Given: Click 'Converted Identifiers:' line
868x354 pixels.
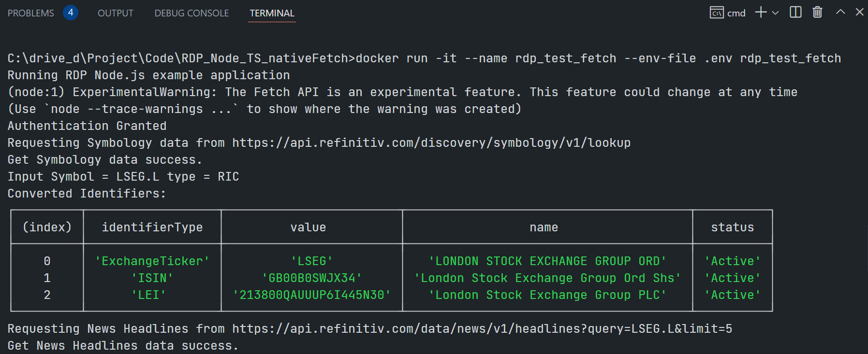Looking at the screenshot, I should tap(87, 194).
